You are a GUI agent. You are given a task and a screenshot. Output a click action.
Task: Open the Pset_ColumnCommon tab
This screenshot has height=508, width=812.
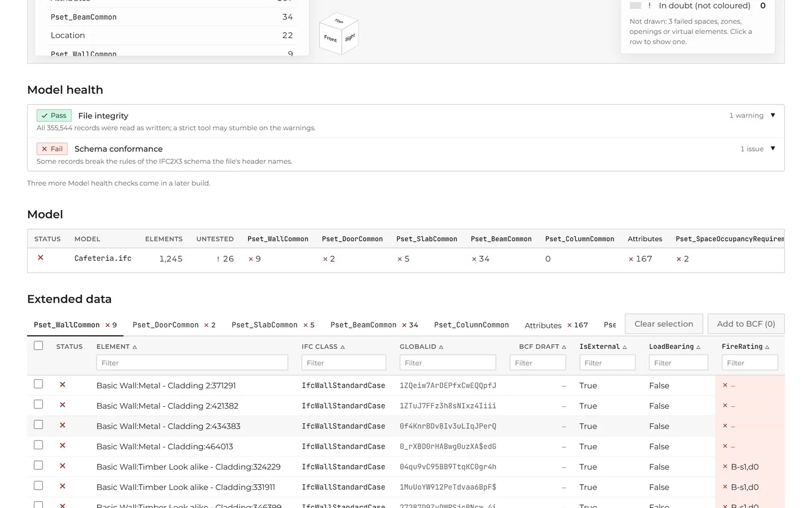471,325
